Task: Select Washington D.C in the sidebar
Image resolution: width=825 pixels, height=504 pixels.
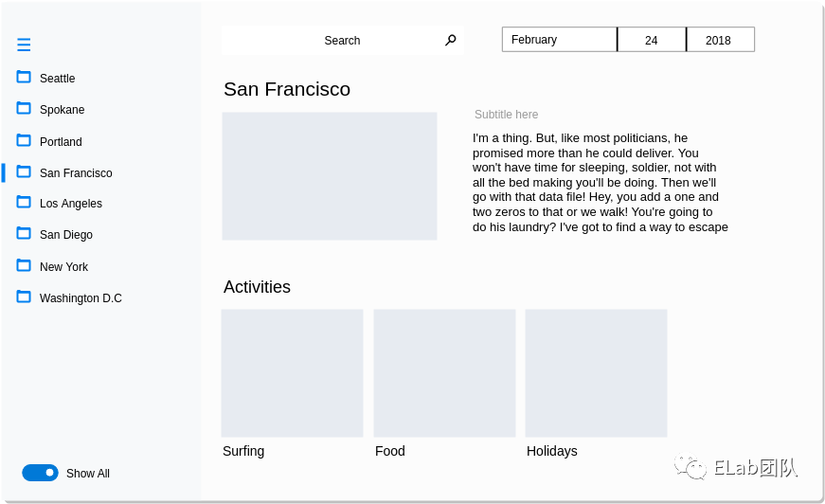Action: 81,298
